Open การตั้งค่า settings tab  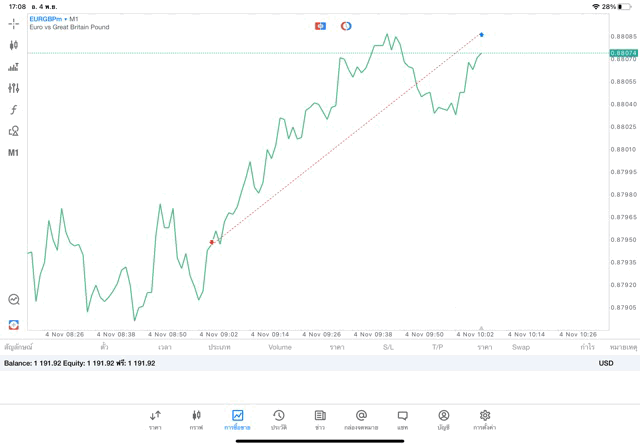coord(485,419)
